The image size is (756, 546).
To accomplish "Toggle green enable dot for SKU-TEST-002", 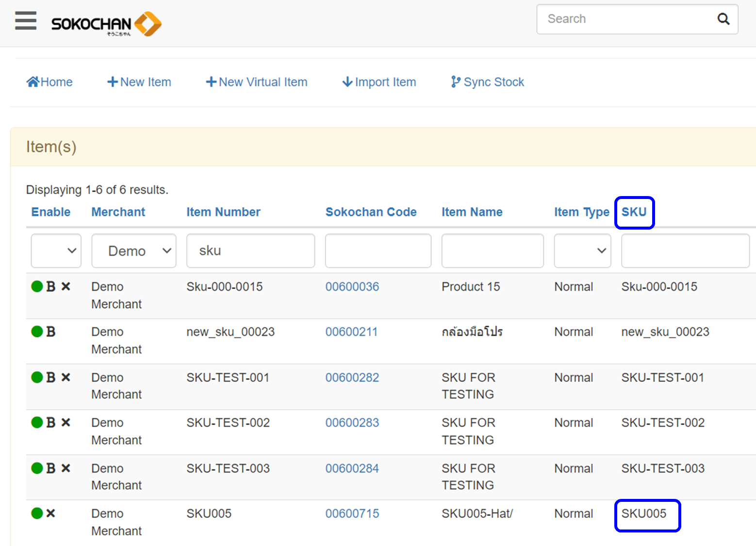I will (x=37, y=423).
